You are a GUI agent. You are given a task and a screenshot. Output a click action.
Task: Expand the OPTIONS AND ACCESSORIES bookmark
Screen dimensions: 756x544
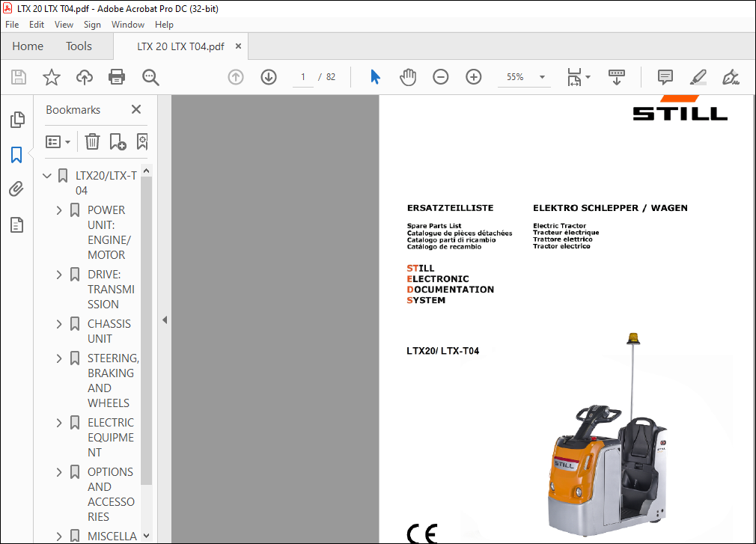click(x=59, y=472)
